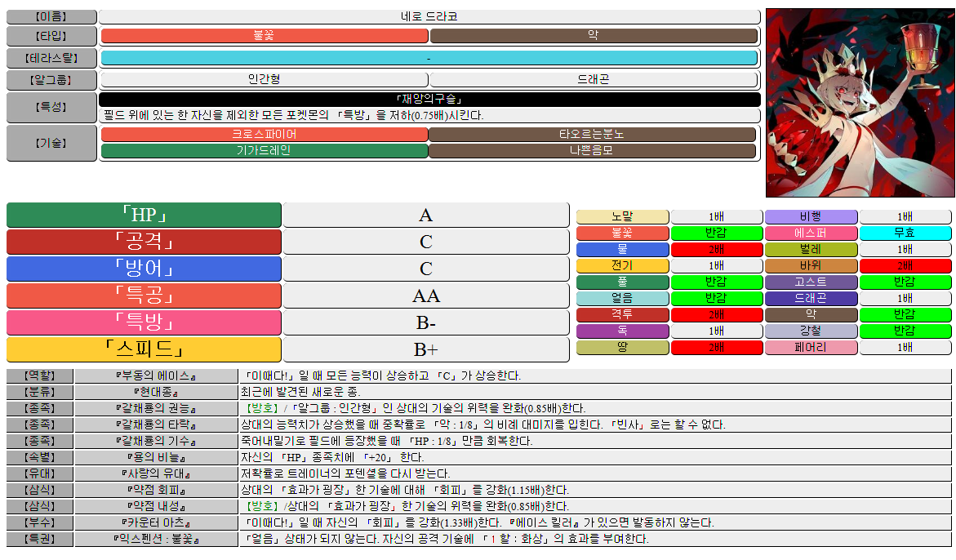Select the 악 bar in the 타입 row
Viewport: 956px width, 560px height.
594,36
